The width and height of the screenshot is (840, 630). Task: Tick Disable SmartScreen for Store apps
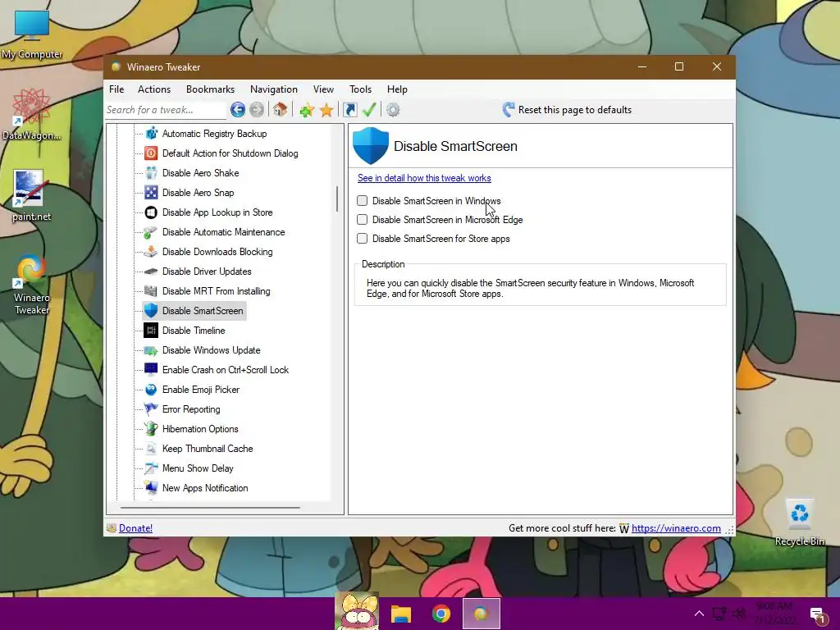[362, 239]
